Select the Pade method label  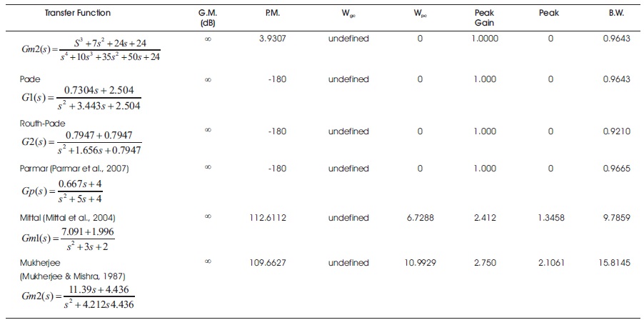[x=30, y=79]
